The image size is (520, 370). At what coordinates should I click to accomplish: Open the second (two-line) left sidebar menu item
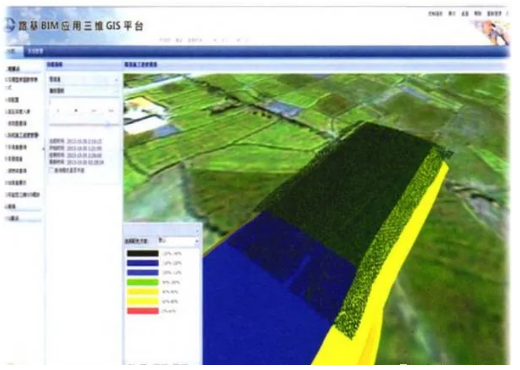point(21,83)
